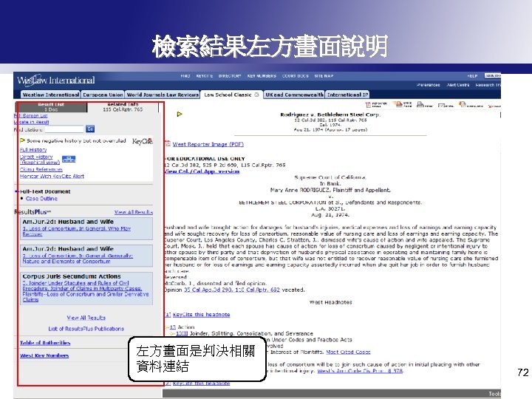Click the KeyCite logo in the left panel
Viewport: 532px width, 399px height.
pyautogui.click(x=142, y=141)
